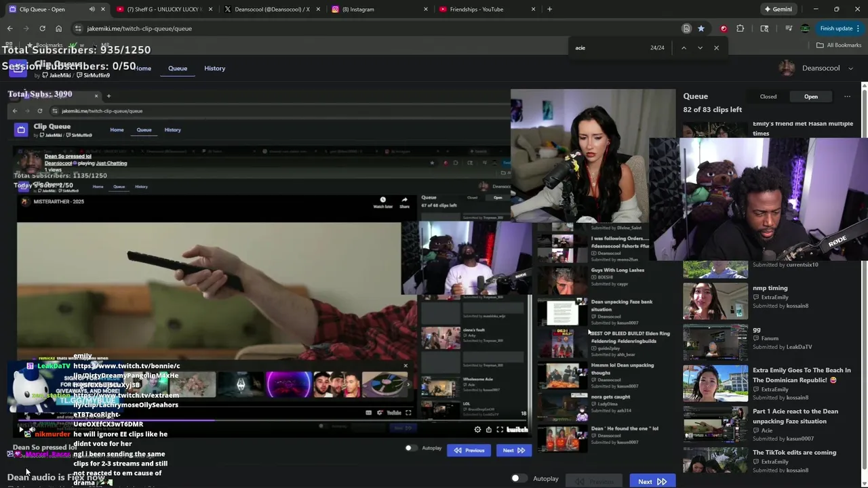Close the embedded video suggestions strip
The width and height of the screenshot is (868, 488).
click(x=406, y=366)
